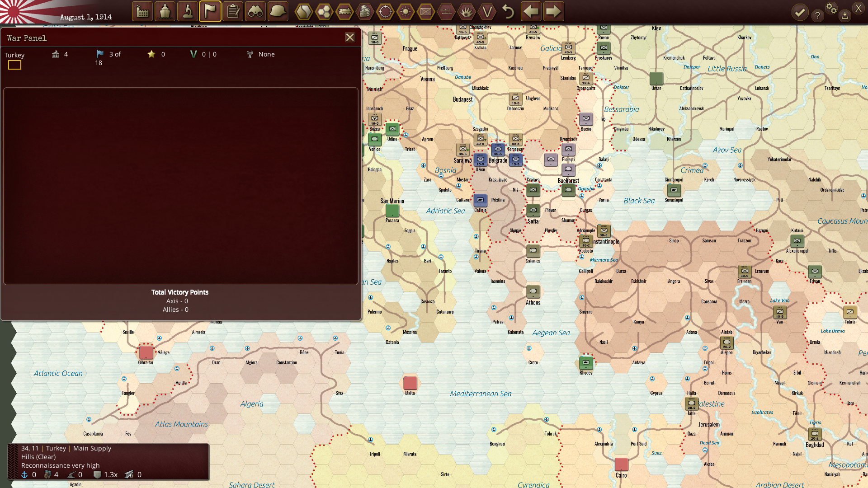
Task: Click the Turkey country label
Action: (14, 55)
